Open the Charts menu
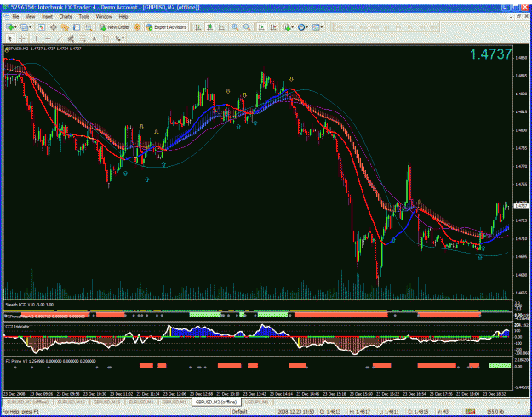 tap(66, 16)
